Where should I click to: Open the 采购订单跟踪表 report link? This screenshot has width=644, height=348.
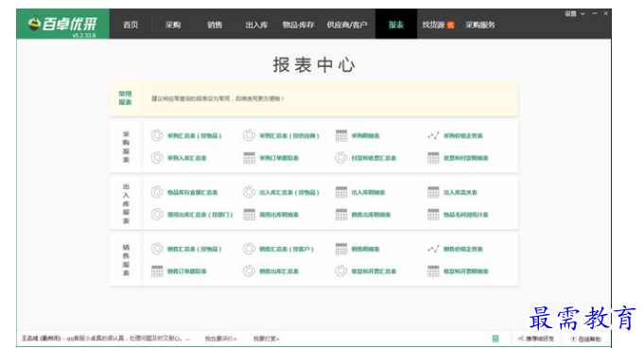[x=279, y=158]
